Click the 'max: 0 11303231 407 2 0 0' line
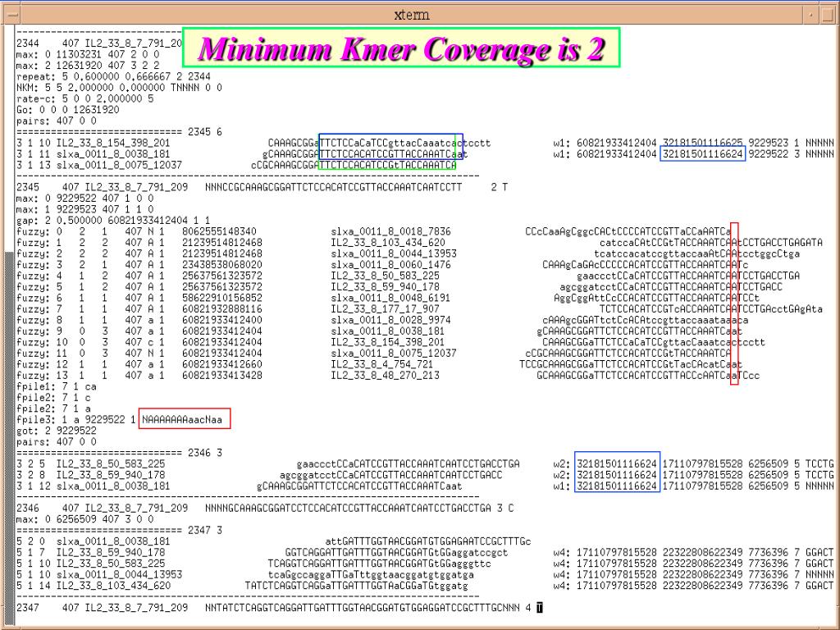 click(88, 54)
